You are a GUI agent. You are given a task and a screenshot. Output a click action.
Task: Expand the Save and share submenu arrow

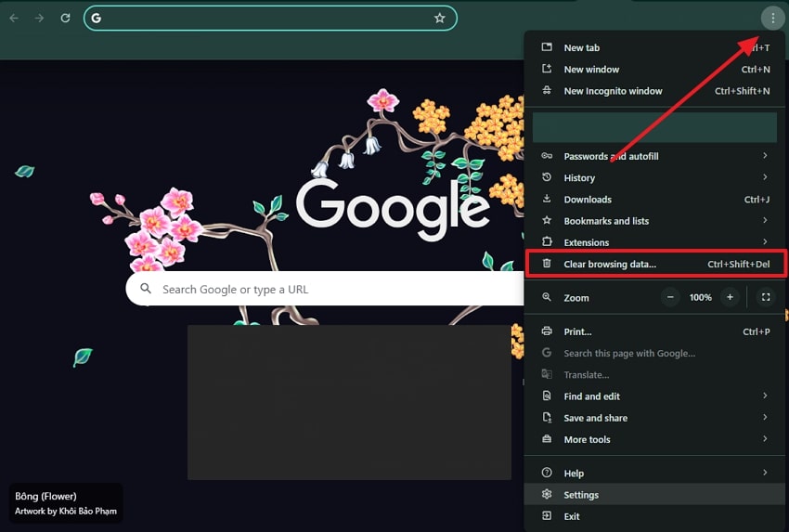[x=765, y=417]
